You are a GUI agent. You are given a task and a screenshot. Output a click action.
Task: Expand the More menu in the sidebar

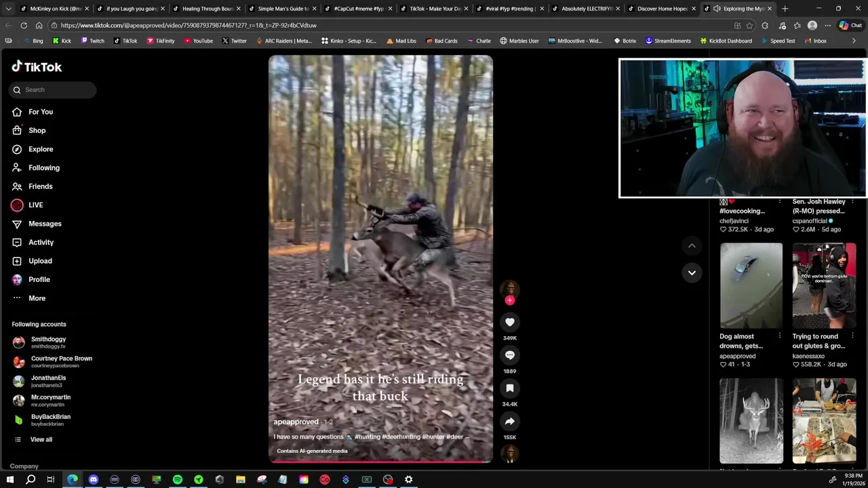tap(28, 298)
